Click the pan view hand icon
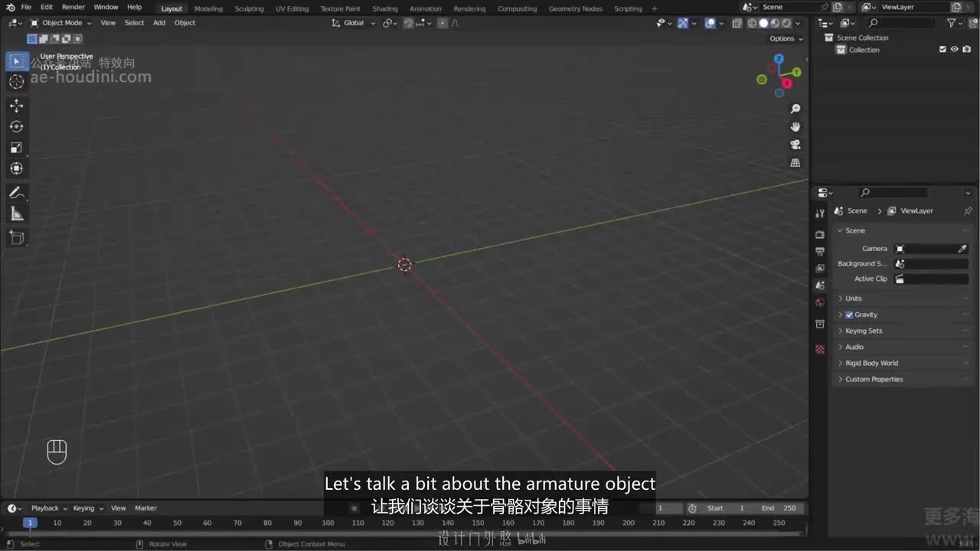Image resolution: width=980 pixels, height=551 pixels. coord(795,126)
